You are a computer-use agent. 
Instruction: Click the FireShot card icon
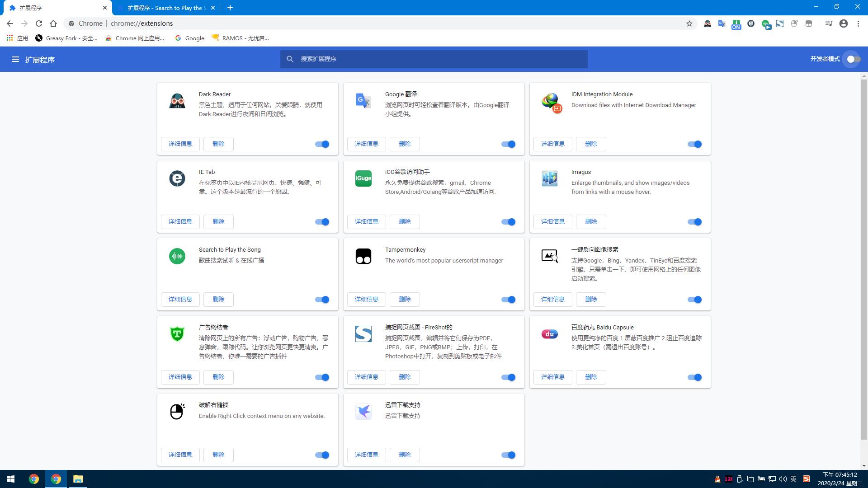point(363,334)
